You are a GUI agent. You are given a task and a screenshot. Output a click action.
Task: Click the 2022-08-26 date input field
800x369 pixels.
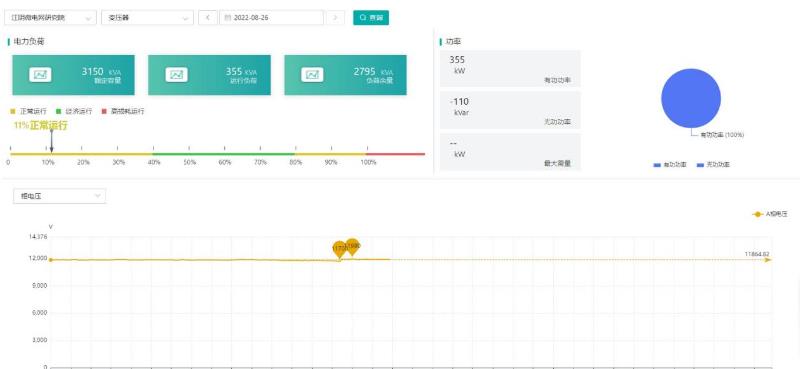pyautogui.click(x=271, y=17)
